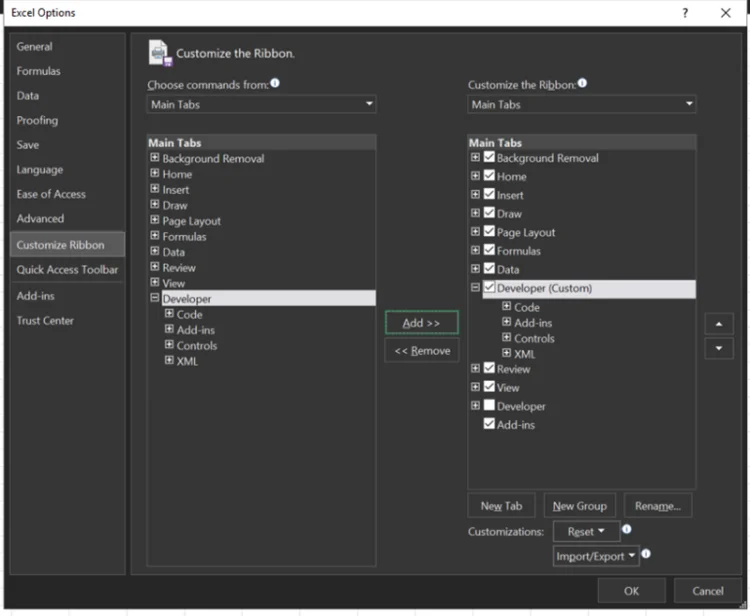
Task: Move selected tab up with arrow button
Action: pyautogui.click(x=718, y=324)
